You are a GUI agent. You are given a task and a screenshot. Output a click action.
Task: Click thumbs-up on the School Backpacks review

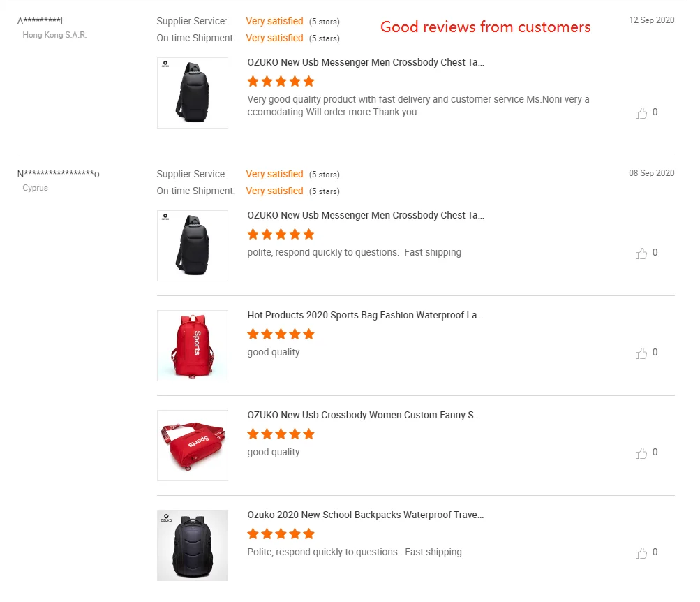pos(641,553)
